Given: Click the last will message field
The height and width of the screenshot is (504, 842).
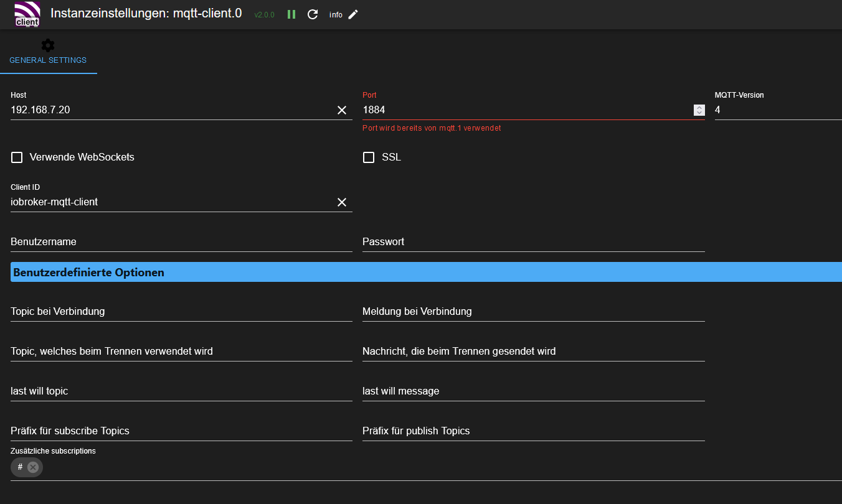Looking at the screenshot, I should (x=534, y=391).
